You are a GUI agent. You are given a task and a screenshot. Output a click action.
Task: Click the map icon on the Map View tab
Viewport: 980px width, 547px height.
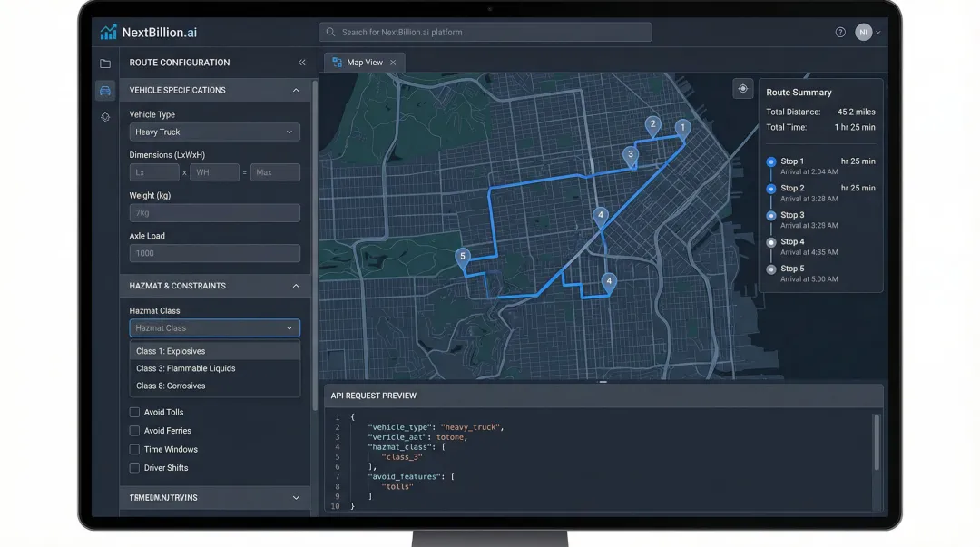338,62
